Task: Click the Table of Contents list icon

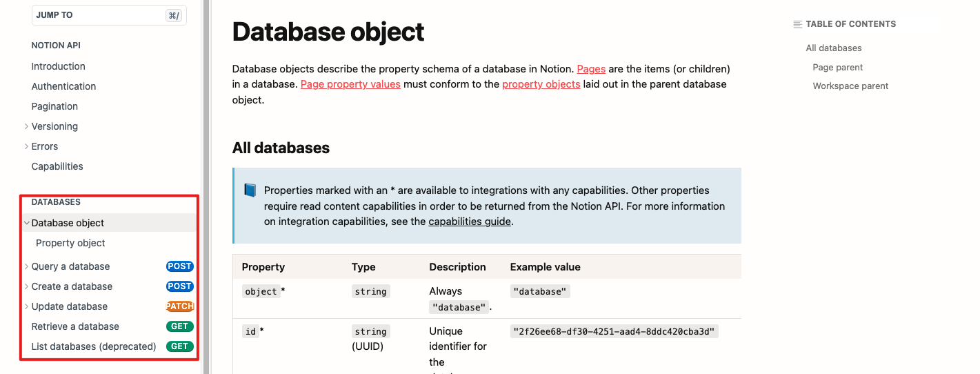Action: pos(798,24)
